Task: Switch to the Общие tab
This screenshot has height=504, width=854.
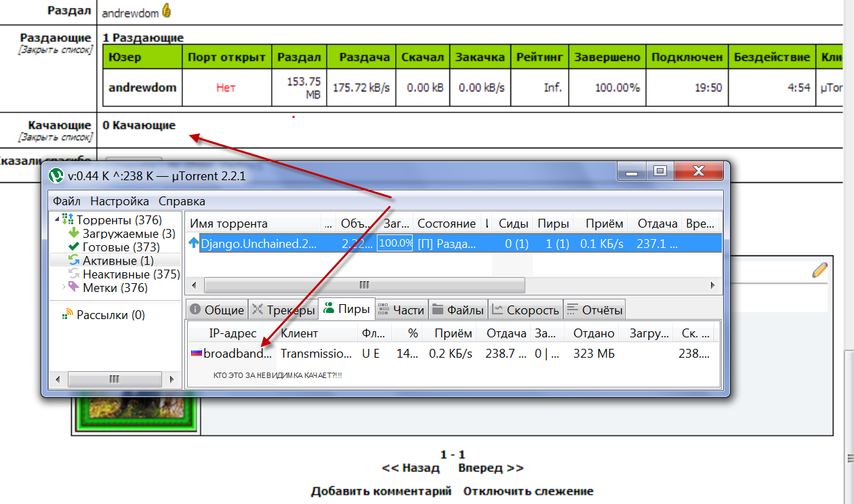Action: pos(216,310)
